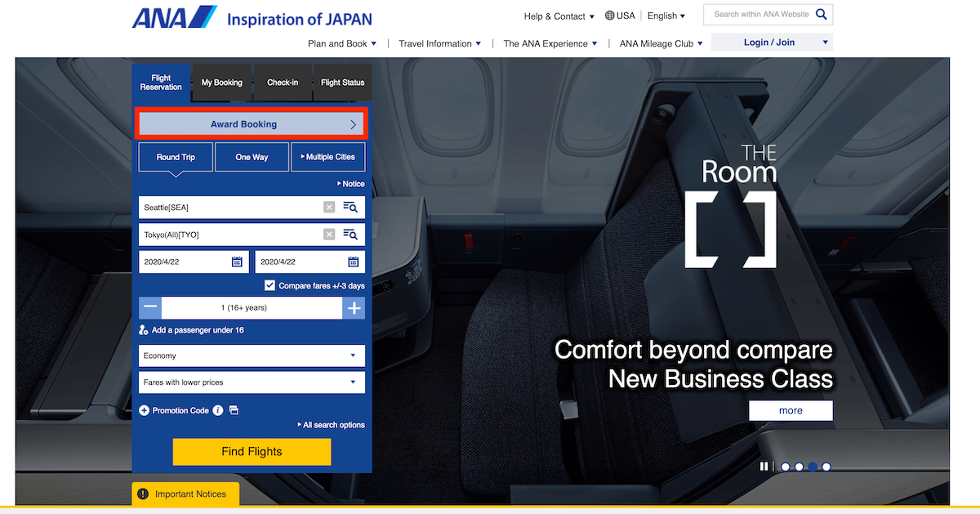Screen dimensions: 980x514
Task: Switch to the My Booking tab
Action: coord(222,83)
